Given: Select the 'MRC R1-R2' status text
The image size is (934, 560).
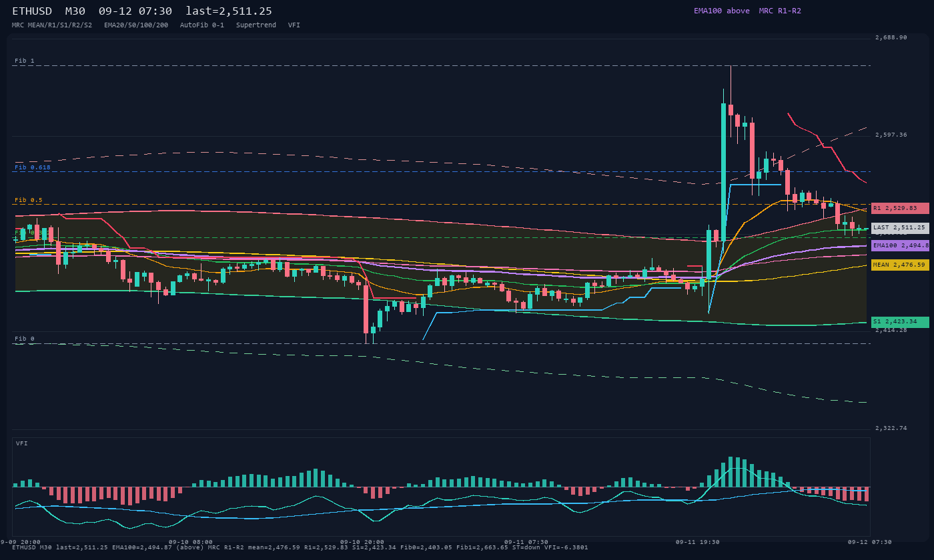Looking at the screenshot, I should [780, 11].
